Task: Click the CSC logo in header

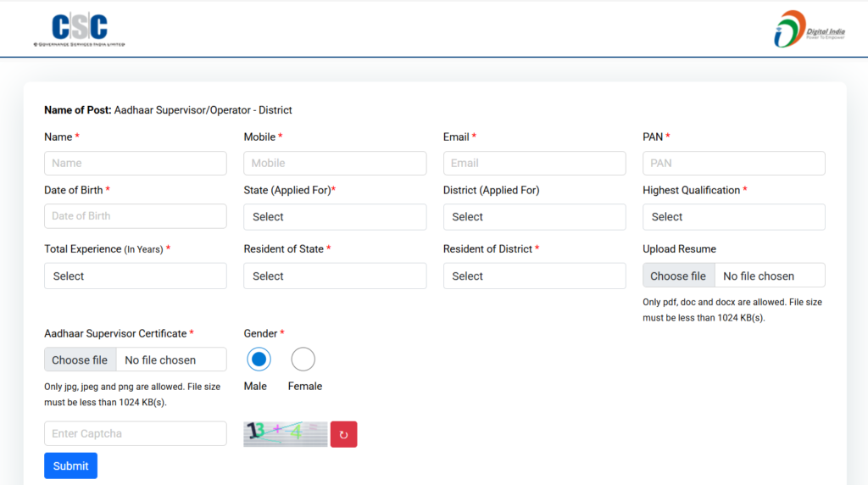Action: tap(79, 30)
